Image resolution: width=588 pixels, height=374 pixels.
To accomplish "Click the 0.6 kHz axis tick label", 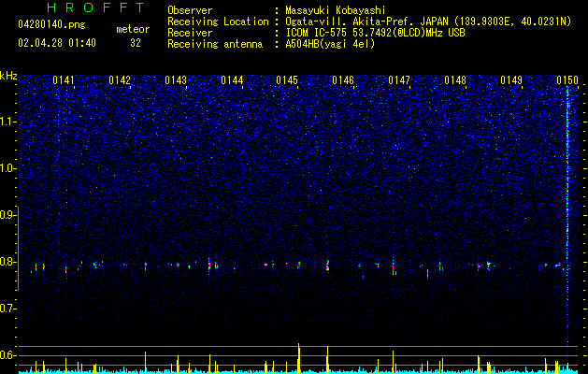I will click(x=7, y=355).
